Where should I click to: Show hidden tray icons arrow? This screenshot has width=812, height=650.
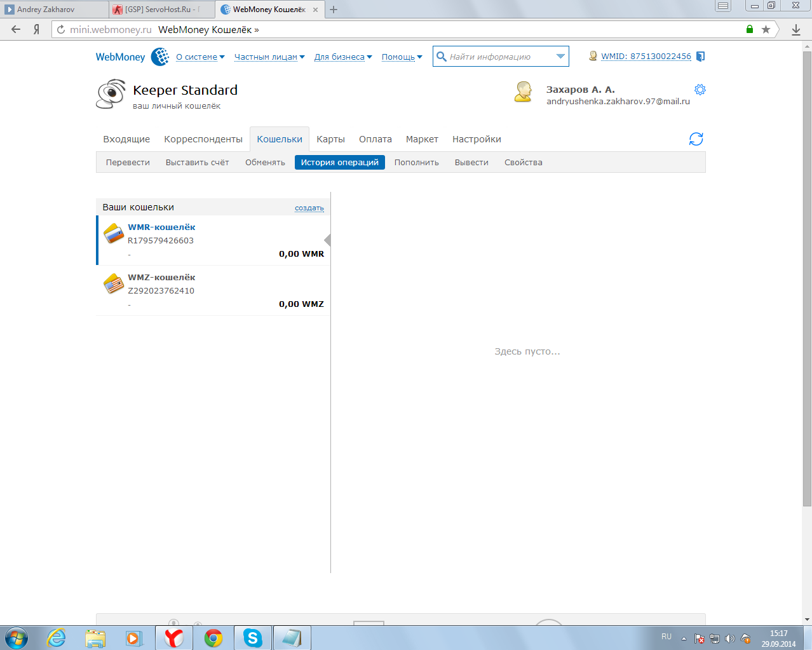(684, 639)
